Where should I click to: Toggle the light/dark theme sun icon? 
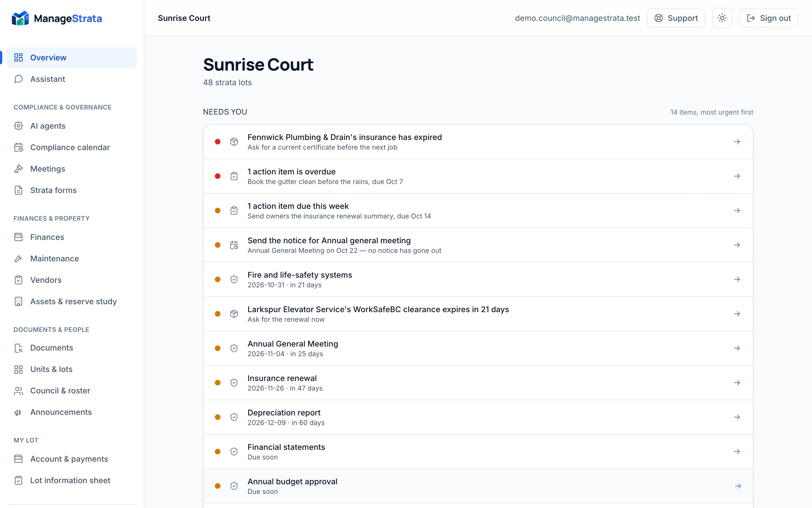click(x=722, y=18)
